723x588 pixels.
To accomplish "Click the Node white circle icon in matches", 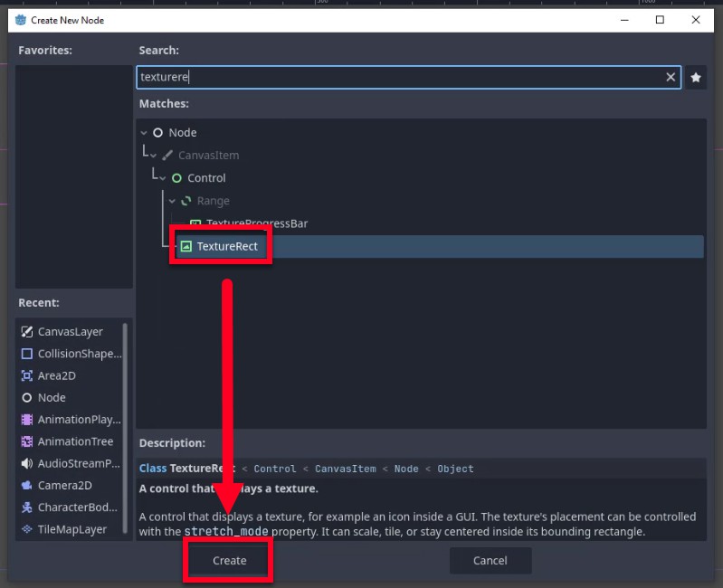I will 157,133.
